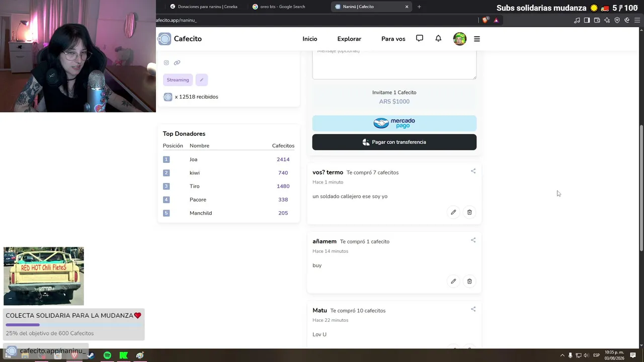Viewport: 644px width, 362px height.
Task: Open a new browser tab
Action: point(419,7)
